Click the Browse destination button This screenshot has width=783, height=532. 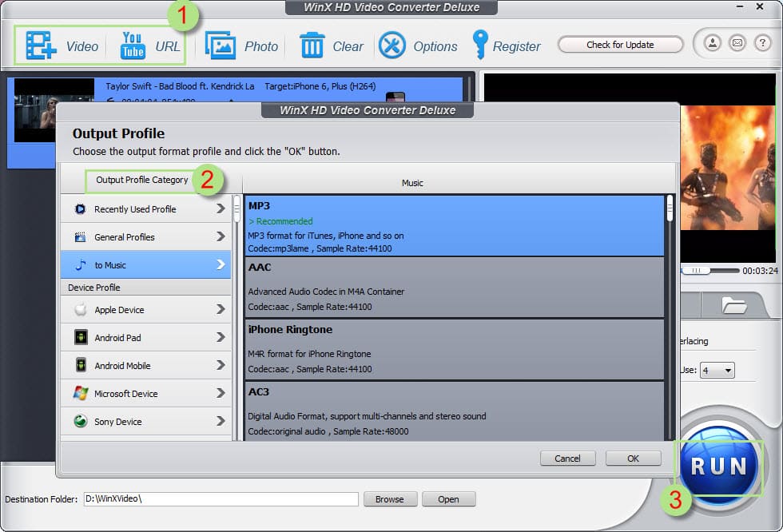pos(390,499)
